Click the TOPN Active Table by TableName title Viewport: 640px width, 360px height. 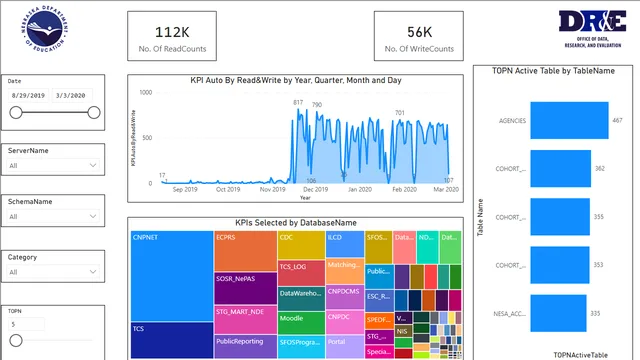[553, 71]
